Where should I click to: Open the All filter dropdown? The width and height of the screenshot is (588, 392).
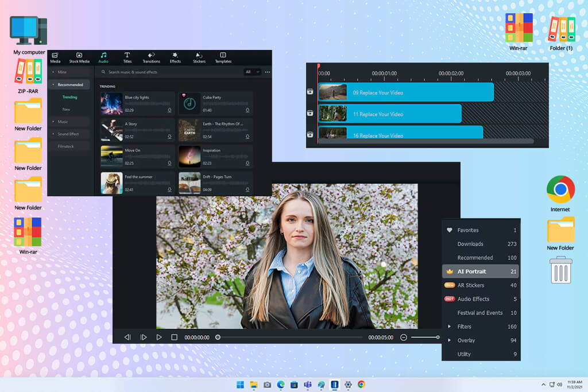click(253, 72)
